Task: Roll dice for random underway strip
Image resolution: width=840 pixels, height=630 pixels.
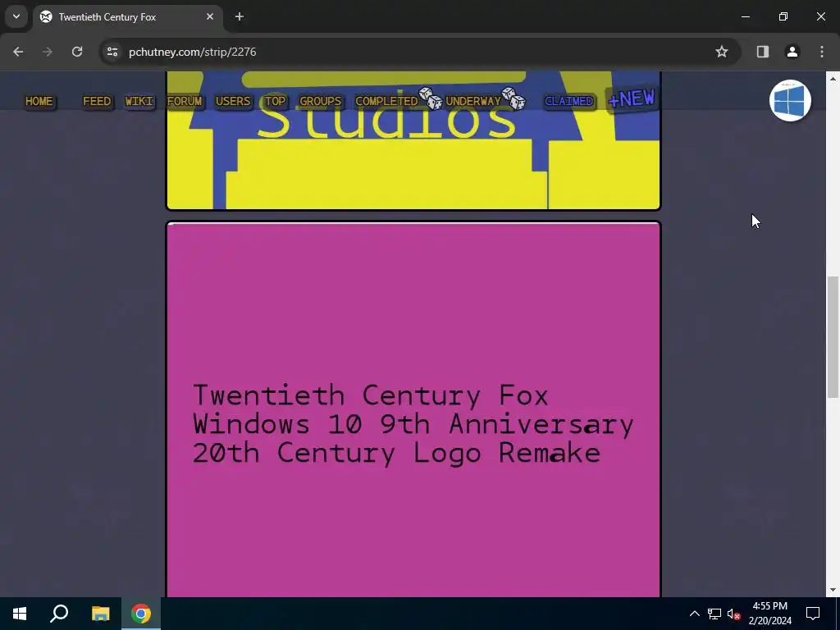Action: (x=514, y=98)
